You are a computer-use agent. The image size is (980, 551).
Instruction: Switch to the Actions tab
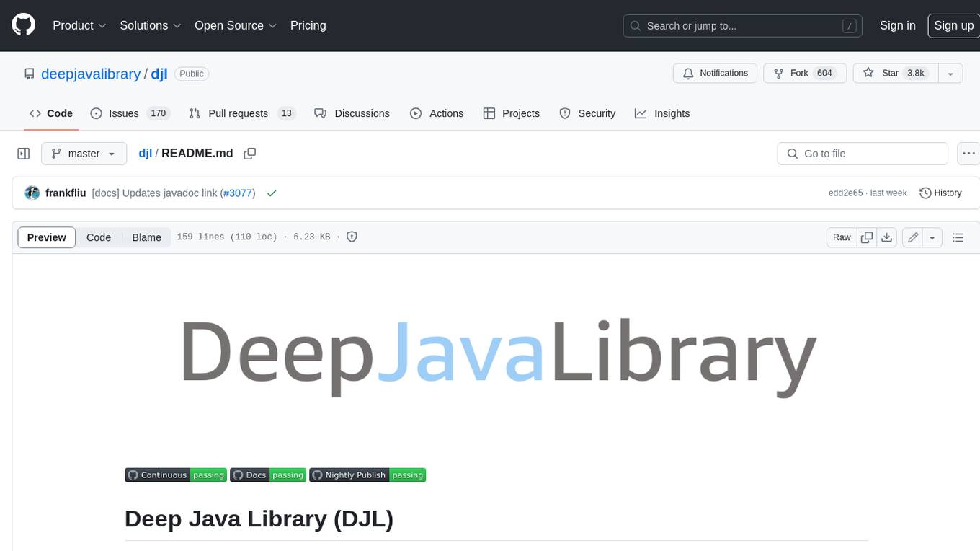click(437, 113)
